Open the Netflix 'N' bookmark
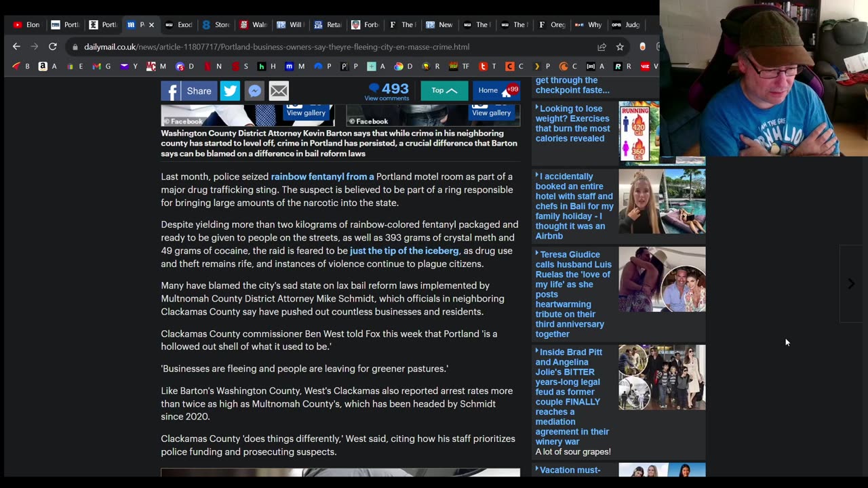 pos(212,66)
